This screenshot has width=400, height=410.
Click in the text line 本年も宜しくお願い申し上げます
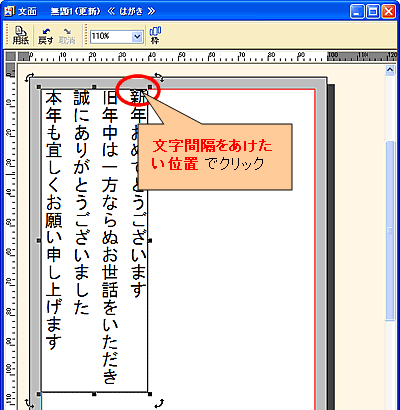pyautogui.click(x=53, y=220)
